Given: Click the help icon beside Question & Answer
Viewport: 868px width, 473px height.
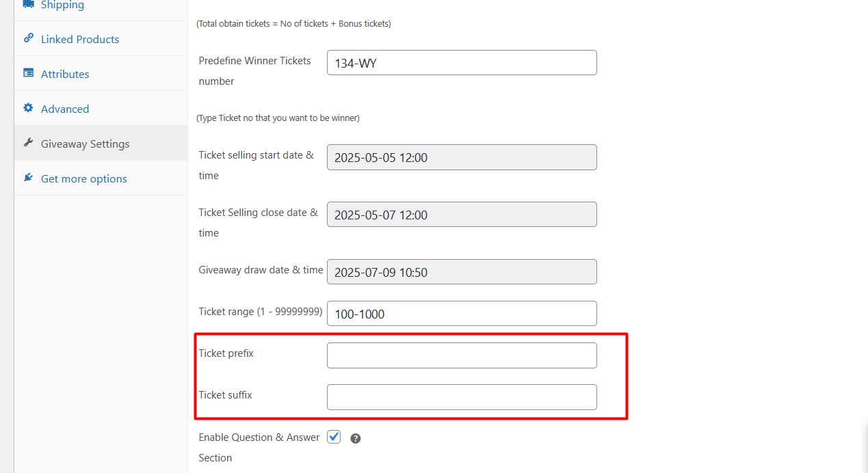Looking at the screenshot, I should pos(355,439).
